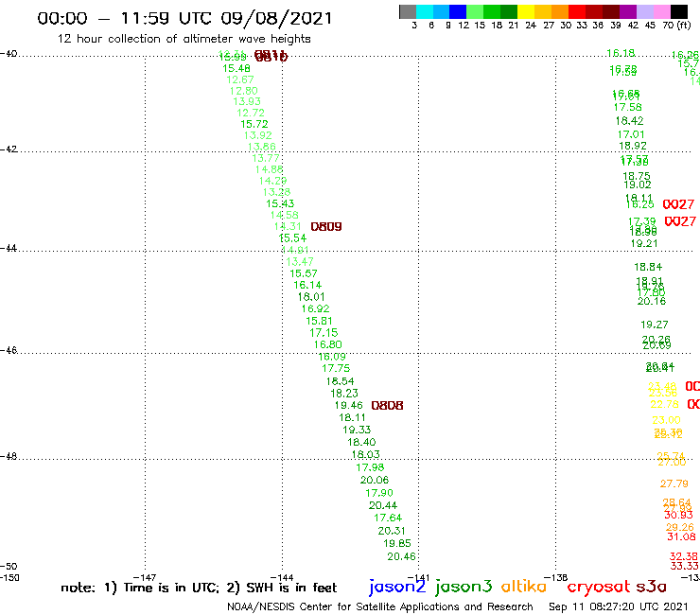Click the wave height value '22.78'
Viewport: 700px width, 615px height.
664,405
